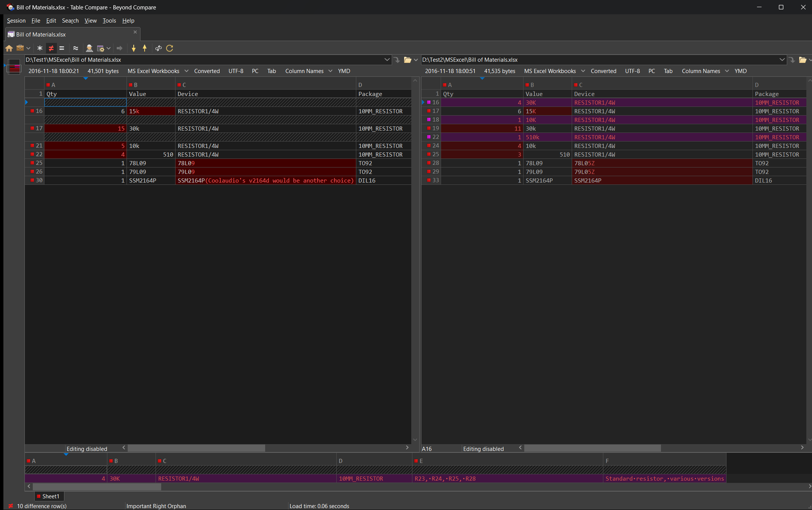The width and height of the screenshot is (812, 510).
Task: Open the Tools menu
Action: (109, 21)
